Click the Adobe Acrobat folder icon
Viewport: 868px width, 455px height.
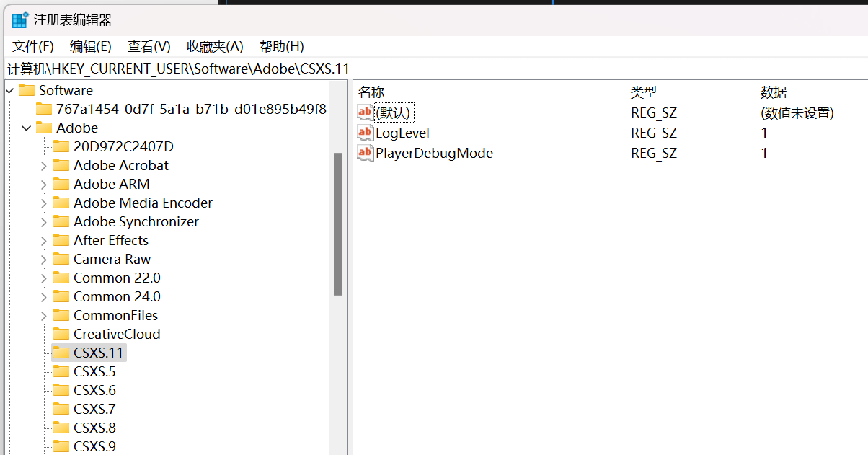[x=61, y=165]
